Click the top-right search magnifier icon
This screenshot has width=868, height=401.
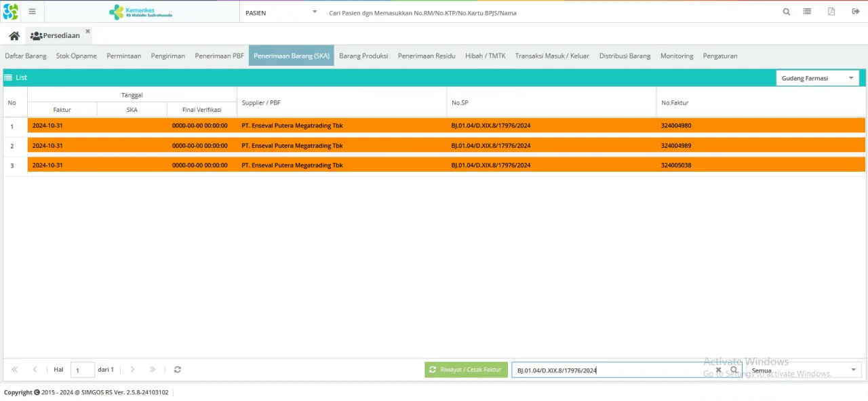(x=787, y=12)
